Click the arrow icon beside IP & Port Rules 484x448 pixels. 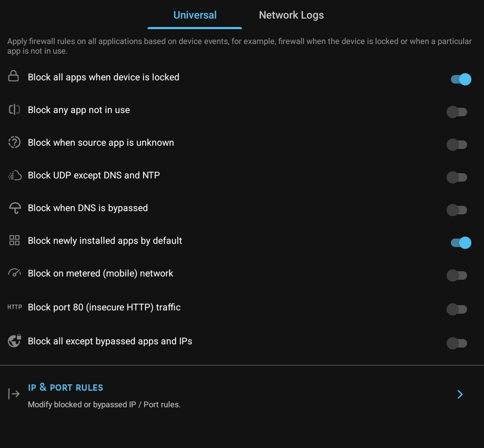14,394
